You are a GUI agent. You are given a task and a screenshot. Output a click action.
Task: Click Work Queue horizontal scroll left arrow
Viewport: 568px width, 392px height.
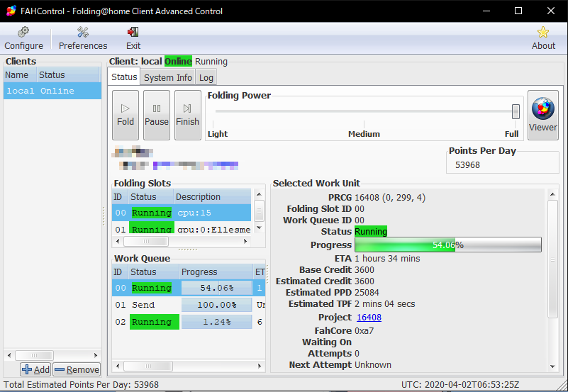click(x=118, y=366)
